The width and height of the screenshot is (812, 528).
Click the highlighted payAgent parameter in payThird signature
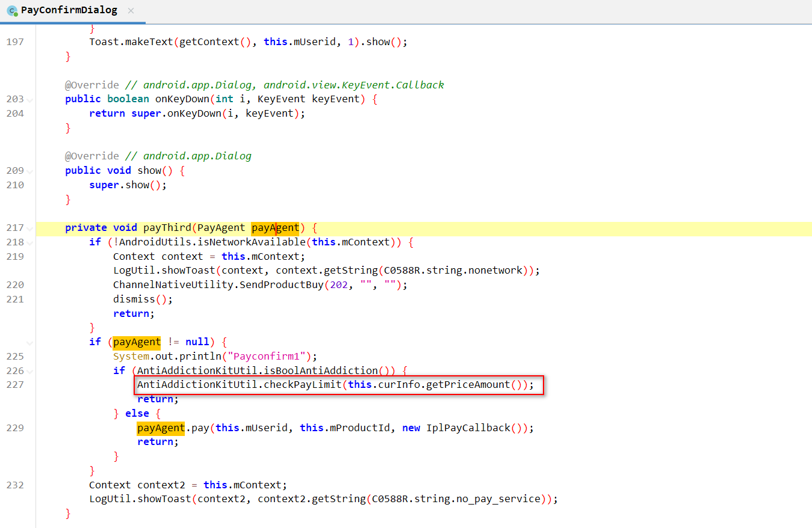pyautogui.click(x=275, y=228)
